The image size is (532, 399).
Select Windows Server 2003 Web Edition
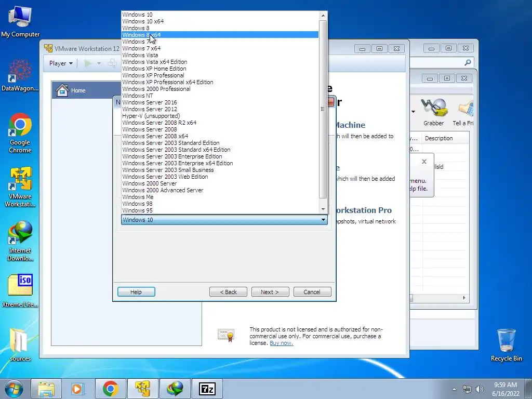(220, 177)
